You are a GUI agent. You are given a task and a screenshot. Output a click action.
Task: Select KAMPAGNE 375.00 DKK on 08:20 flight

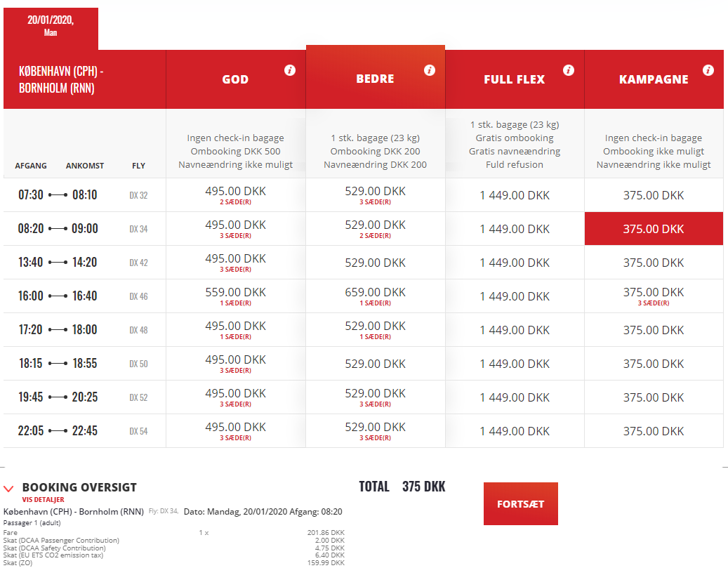click(654, 228)
